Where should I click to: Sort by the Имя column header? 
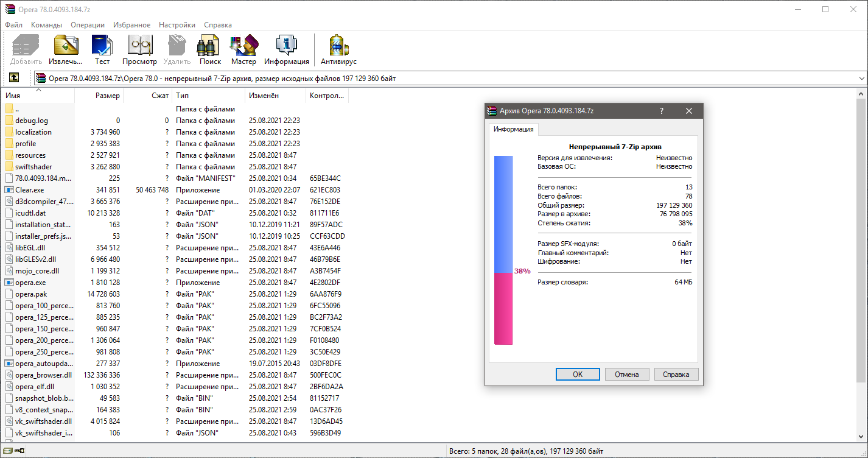pos(38,96)
